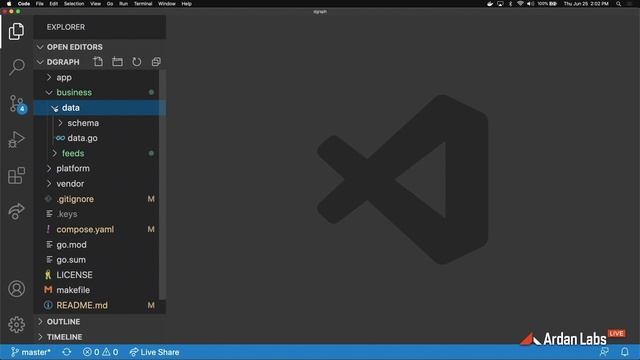
Task: Open the Accounts icon
Action: tap(16, 289)
